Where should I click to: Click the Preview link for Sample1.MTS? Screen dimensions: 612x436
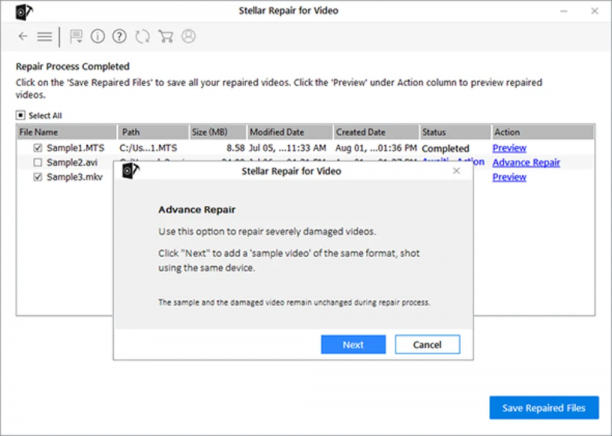pyautogui.click(x=509, y=148)
